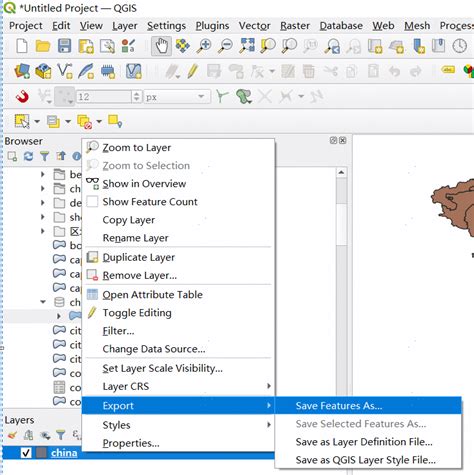
Task: Choose Properties... in context menu
Action: coord(178,443)
